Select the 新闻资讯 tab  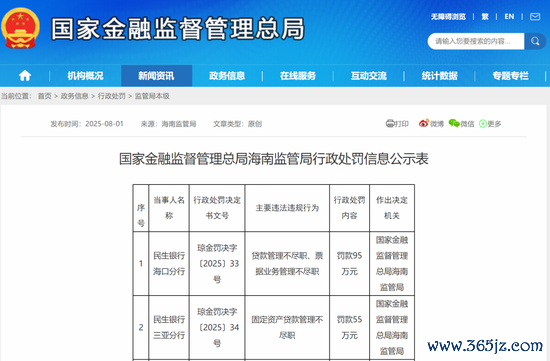click(x=156, y=76)
